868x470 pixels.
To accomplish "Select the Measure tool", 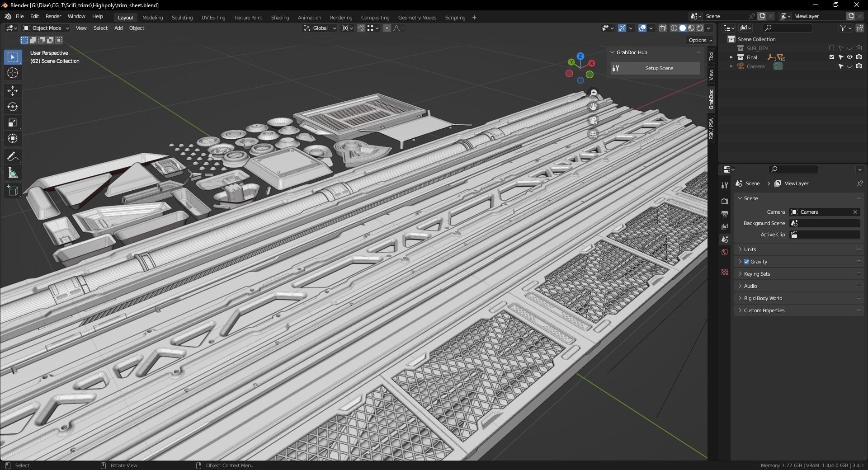I will (x=13, y=172).
